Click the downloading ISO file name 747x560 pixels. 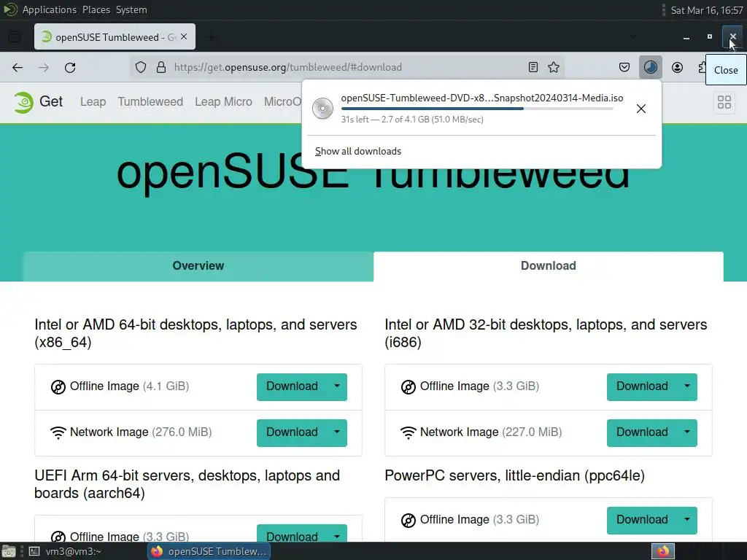click(x=482, y=98)
